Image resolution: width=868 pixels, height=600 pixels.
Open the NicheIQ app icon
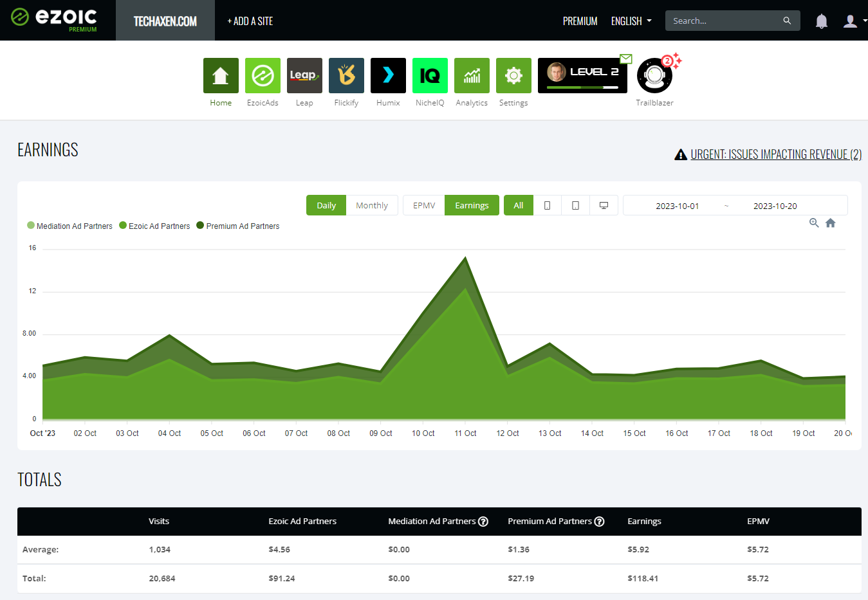[430, 75]
